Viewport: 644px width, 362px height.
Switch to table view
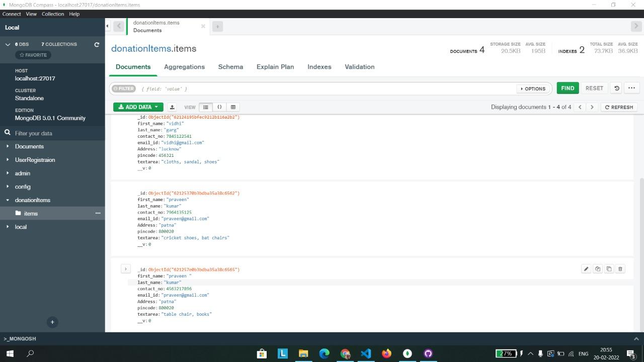233,107
